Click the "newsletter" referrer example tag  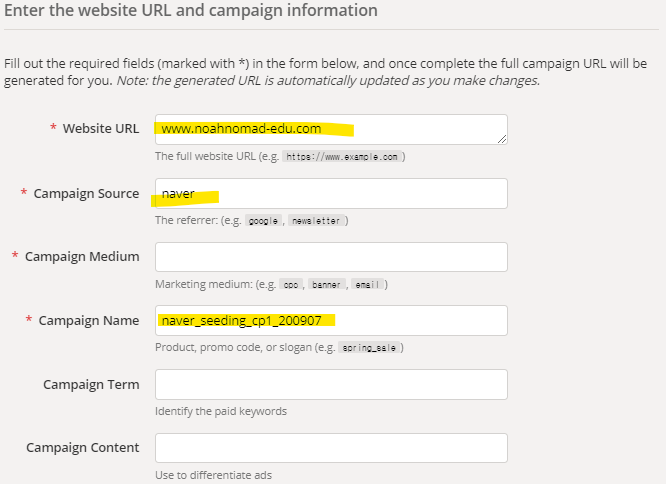(x=315, y=221)
